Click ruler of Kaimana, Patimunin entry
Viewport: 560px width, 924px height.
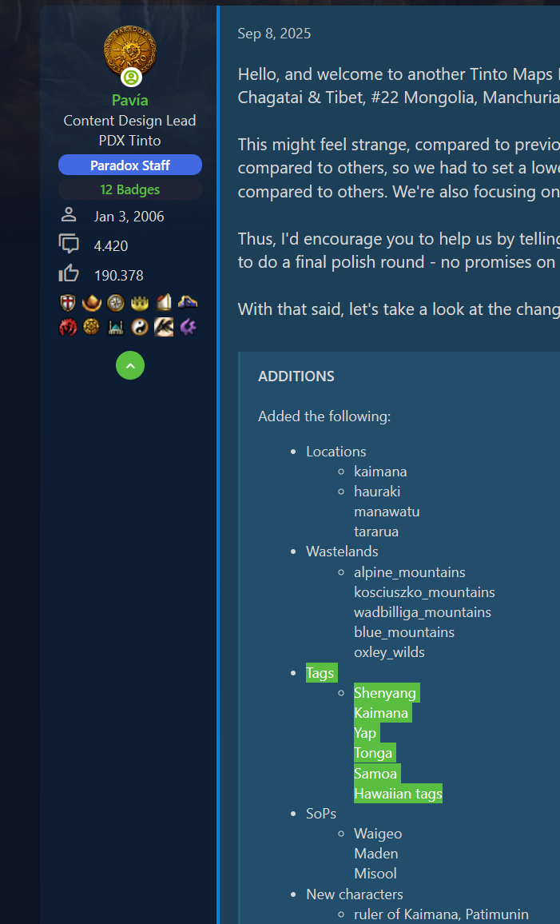click(441, 914)
